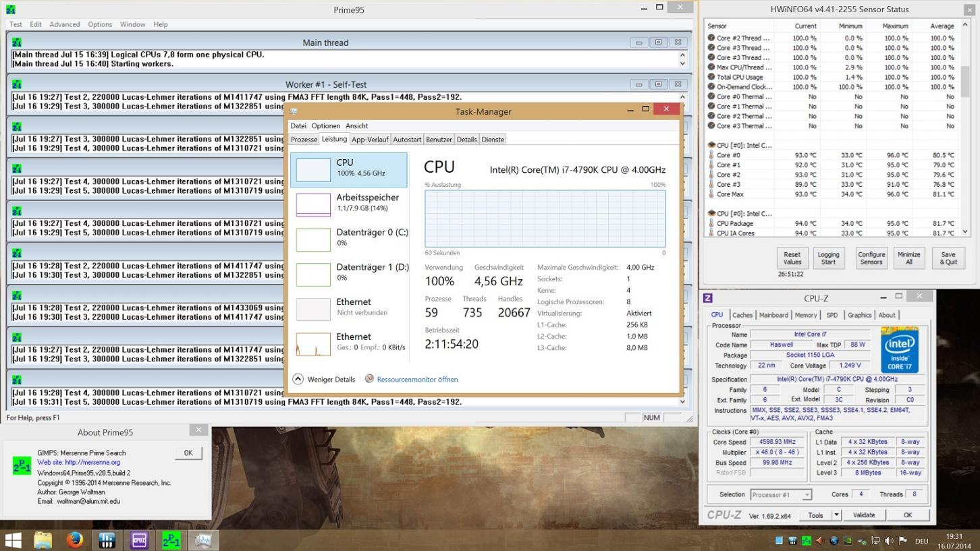The width and height of the screenshot is (980, 551).
Task: Select Ethernet Nicht verbunden item
Action: click(349, 308)
